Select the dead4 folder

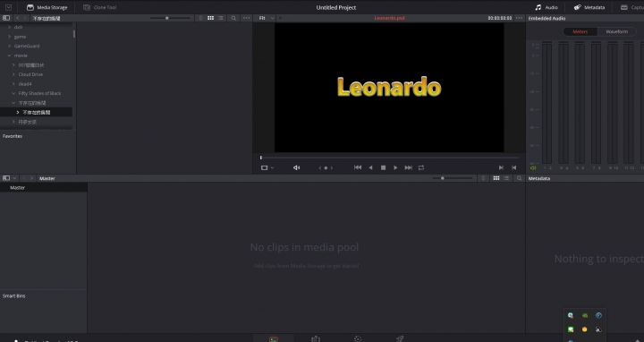coord(25,84)
